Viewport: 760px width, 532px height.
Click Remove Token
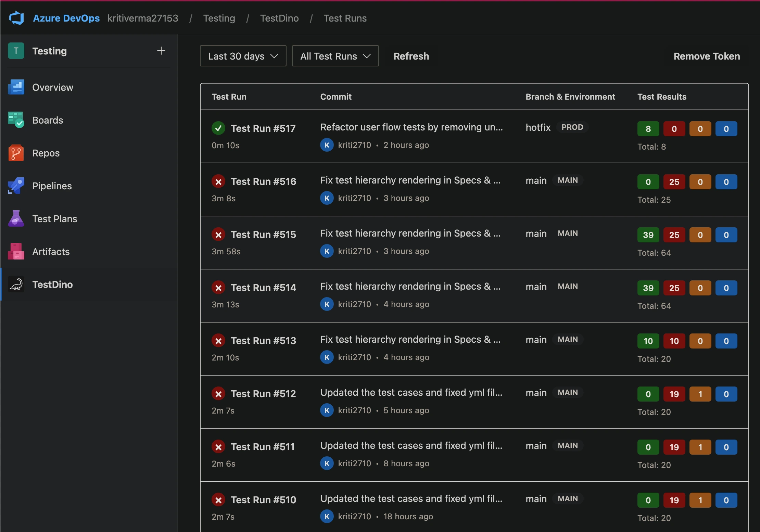coord(706,56)
